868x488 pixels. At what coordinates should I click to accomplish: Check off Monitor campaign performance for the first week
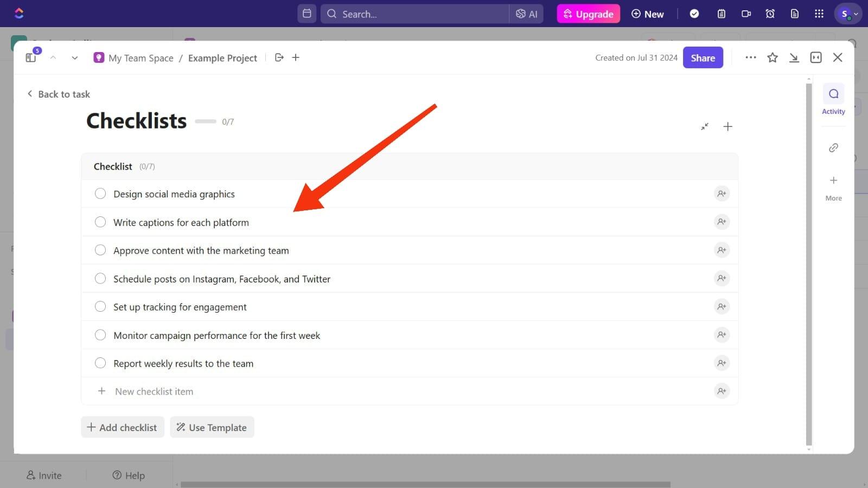tap(100, 335)
